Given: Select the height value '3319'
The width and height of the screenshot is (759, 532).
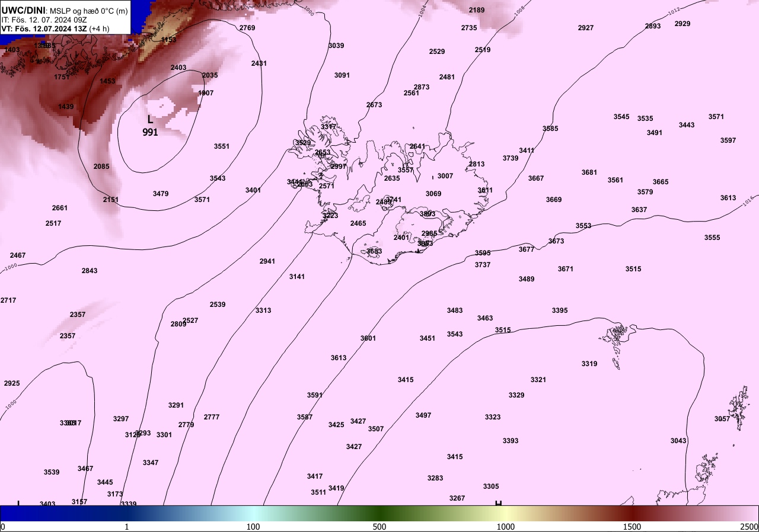Looking at the screenshot, I should point(589,364).
